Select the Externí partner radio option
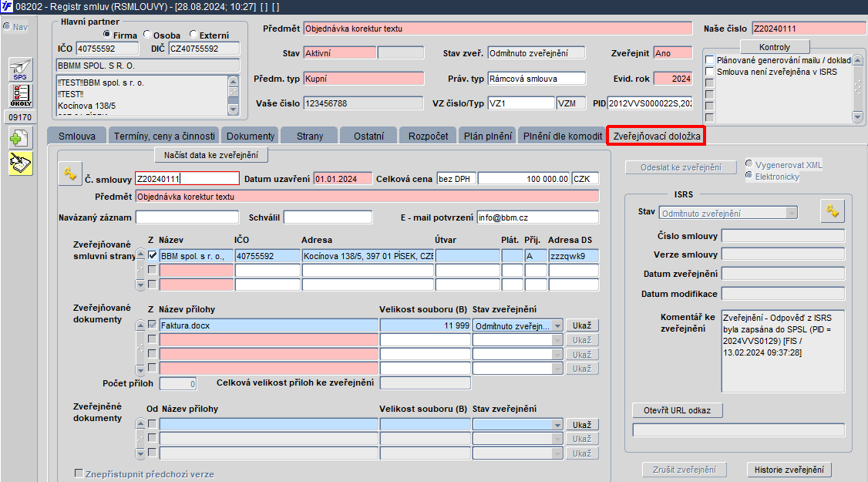Image resolution: width=868 pixels, height=482 pixels. point(193,35)
